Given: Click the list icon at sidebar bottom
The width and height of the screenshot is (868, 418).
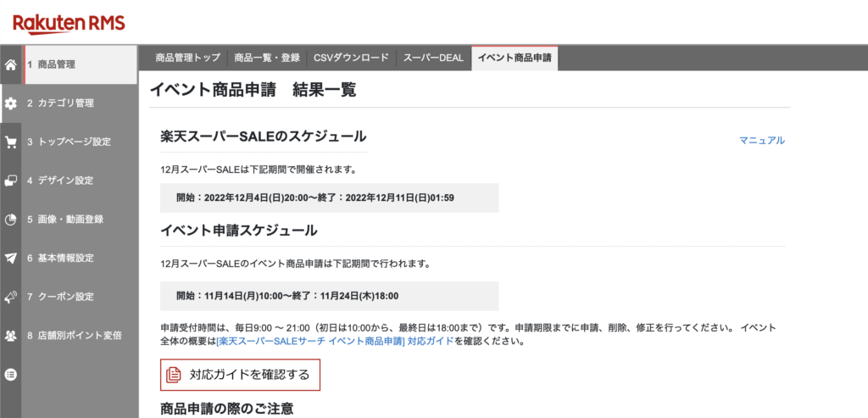Looking at the screenshot, I should [x=11, y=374].
